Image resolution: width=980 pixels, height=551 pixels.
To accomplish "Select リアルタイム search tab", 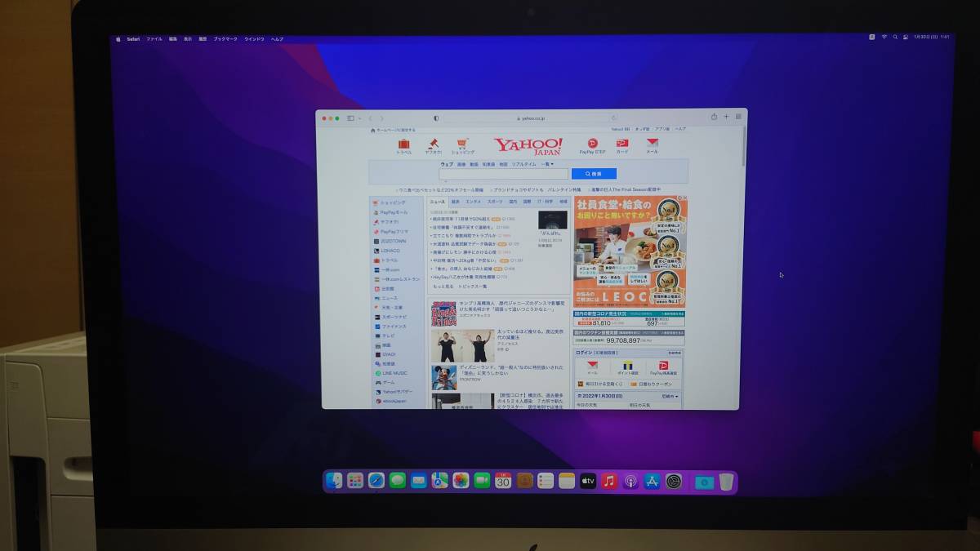I will 524,164.
